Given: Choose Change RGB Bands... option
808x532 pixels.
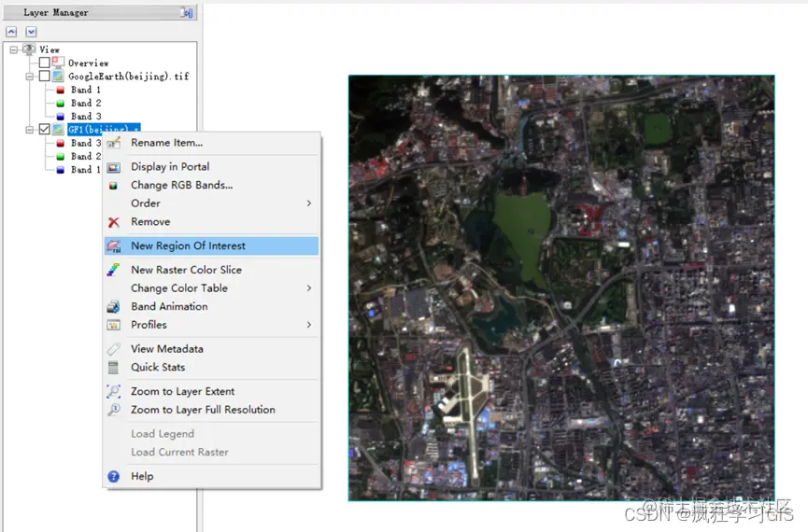Looking at the screenshot, I should (211, 186).
